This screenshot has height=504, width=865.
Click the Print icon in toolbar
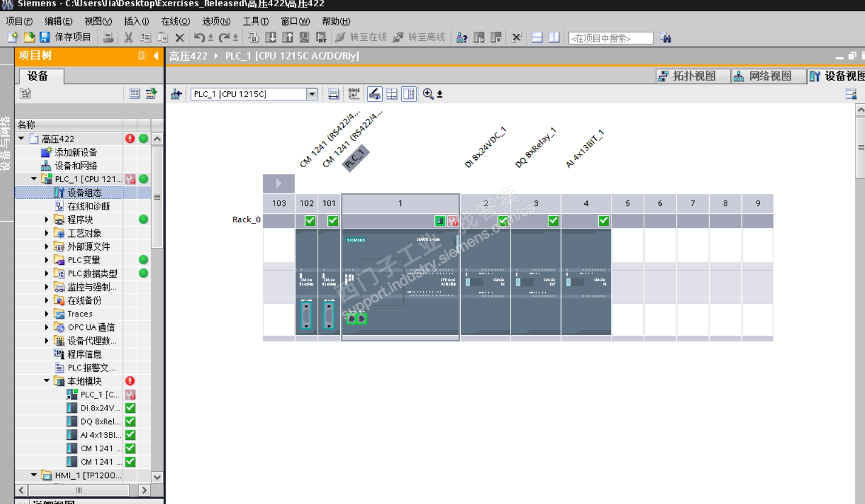[108, 37]
